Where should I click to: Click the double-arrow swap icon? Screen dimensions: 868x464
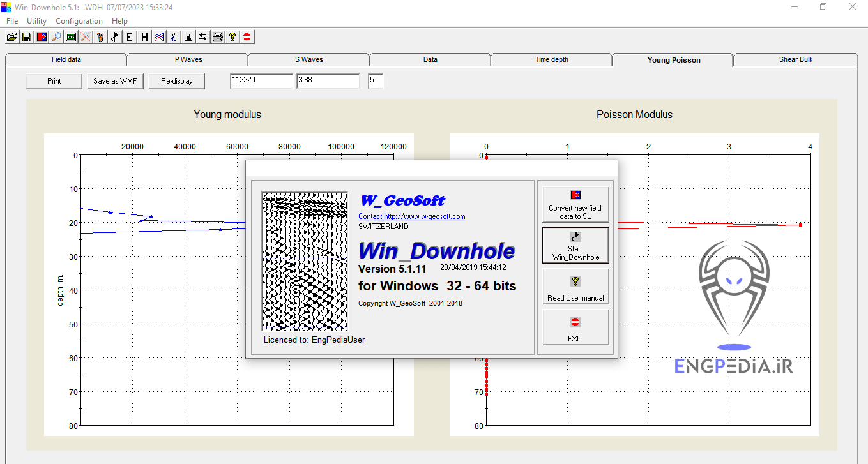pyautogui.click(x=202, y=36)
